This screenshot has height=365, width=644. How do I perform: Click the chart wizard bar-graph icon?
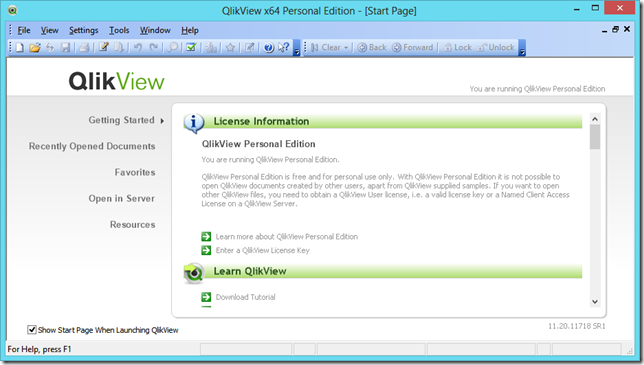point(211,48)
